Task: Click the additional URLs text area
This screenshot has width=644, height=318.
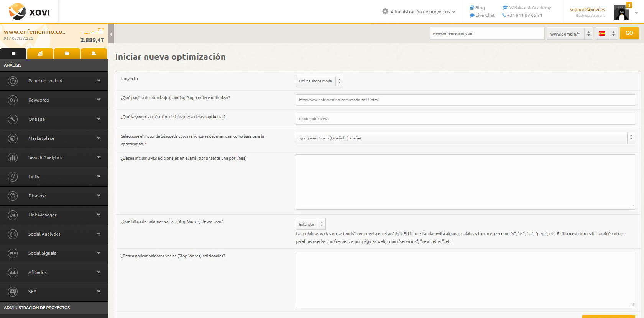Action: pyautogui.click(x=465, y=182)
